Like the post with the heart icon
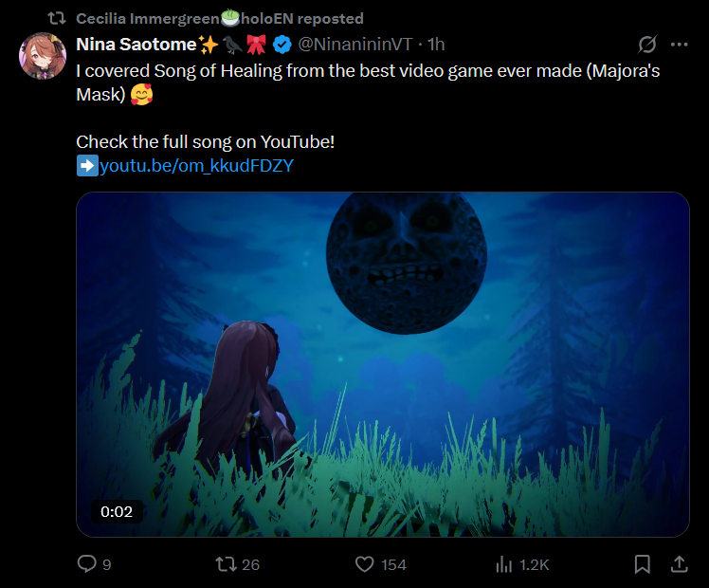The height and width of the screenshot is (588, 709). point(365,564)
